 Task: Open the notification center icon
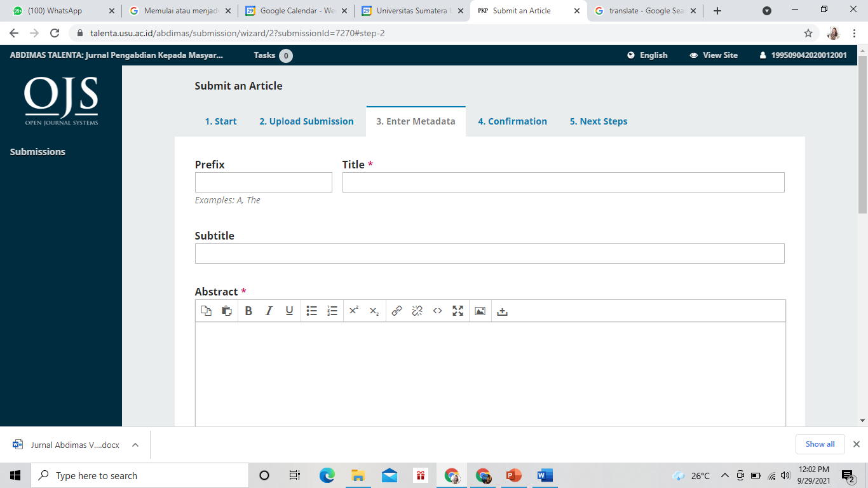848,475
